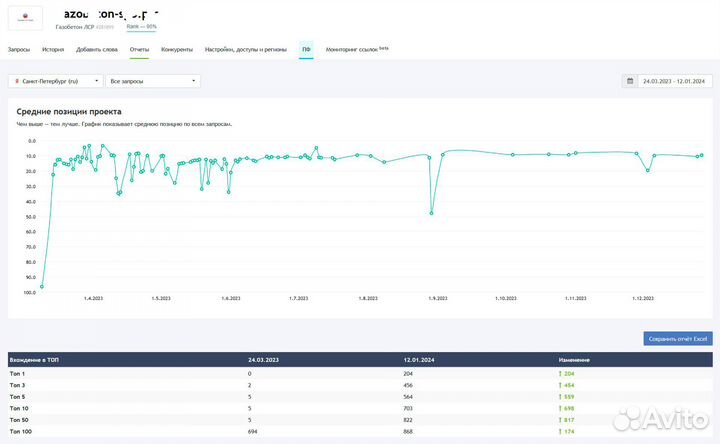Click the Сохранить отчет Excel button
The image size is (720, 444).
click(677, 339)
